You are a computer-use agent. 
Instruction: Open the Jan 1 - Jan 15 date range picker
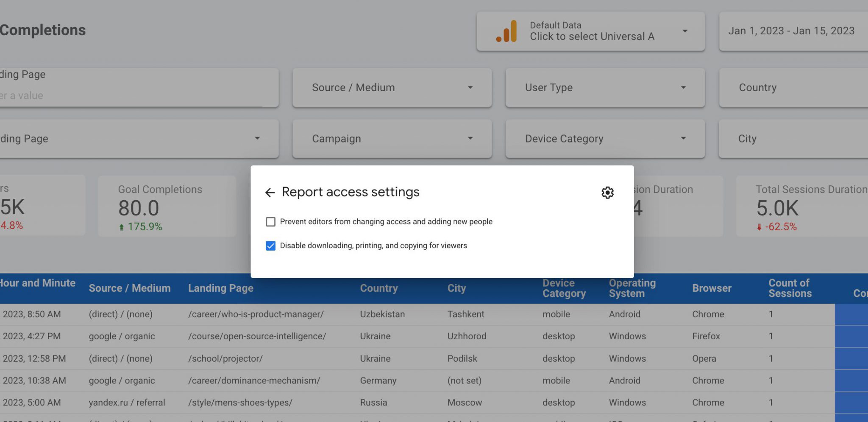(x=792, y=31)
